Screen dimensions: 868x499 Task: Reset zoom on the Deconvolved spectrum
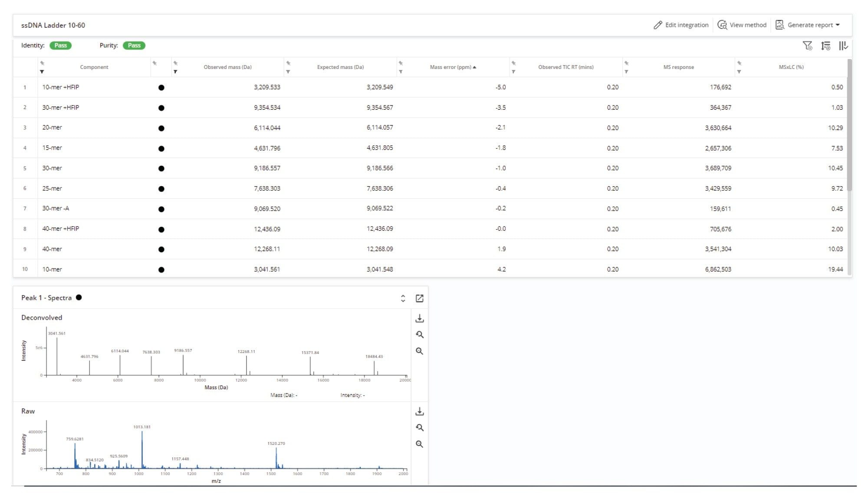420,335
